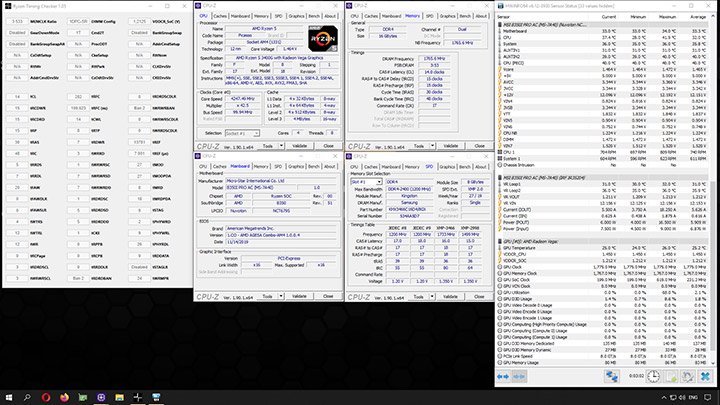Click the MEMCLK Ratio label in Ryzen Timing Checker
The image size is (720, 405).
pos(44,22)
